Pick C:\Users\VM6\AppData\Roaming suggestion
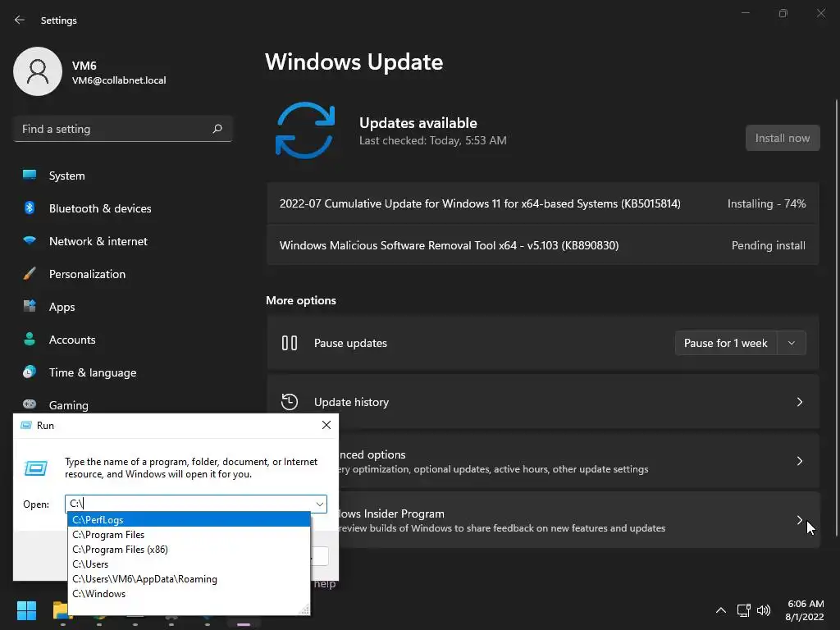Image resolution: width=840 pixels, height=630 pixels. coord(189,579)
